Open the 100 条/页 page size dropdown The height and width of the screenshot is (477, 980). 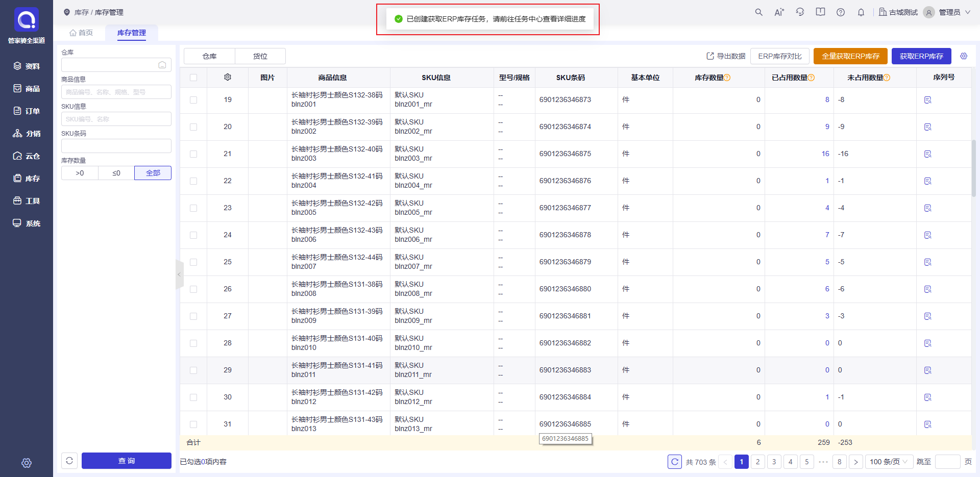(x=889, y=462)
